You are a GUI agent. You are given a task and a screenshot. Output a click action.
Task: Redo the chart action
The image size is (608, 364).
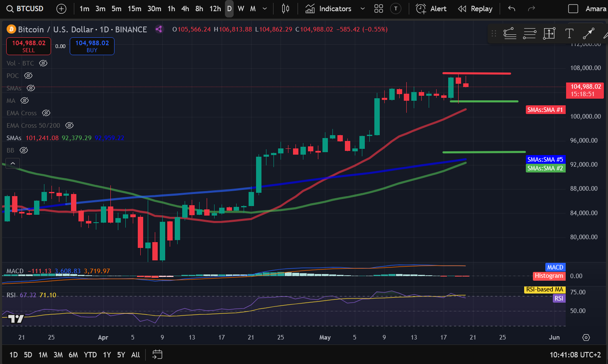coord(531,9)
